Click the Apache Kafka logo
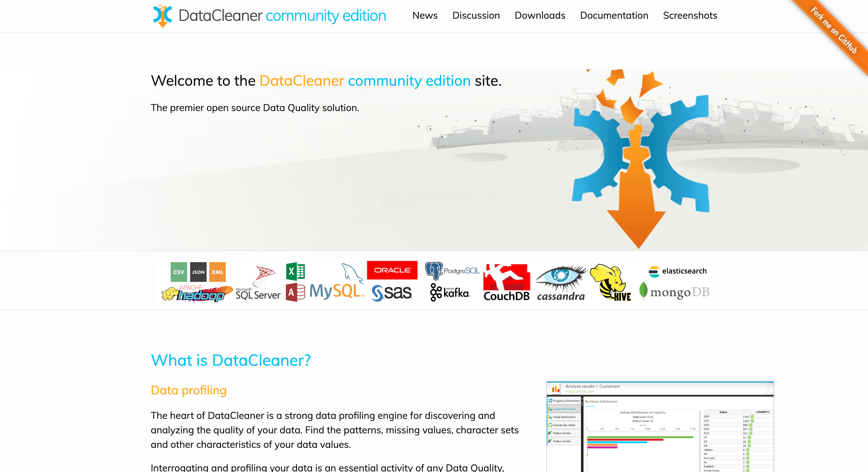 (x=450, y=292)
